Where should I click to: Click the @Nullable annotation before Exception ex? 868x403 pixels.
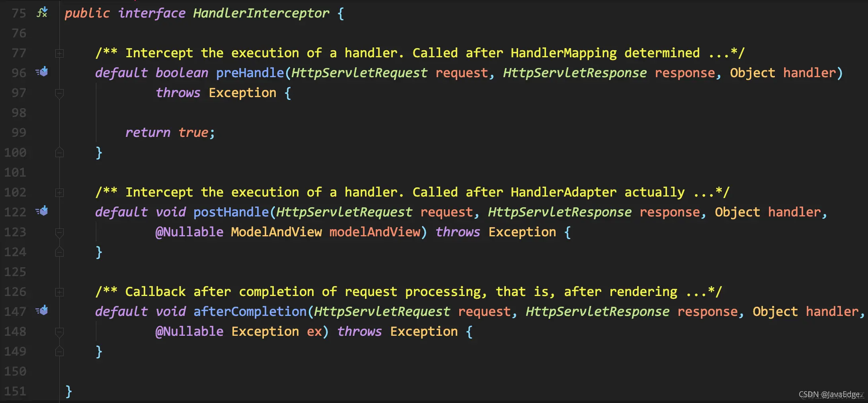point(189,331)
